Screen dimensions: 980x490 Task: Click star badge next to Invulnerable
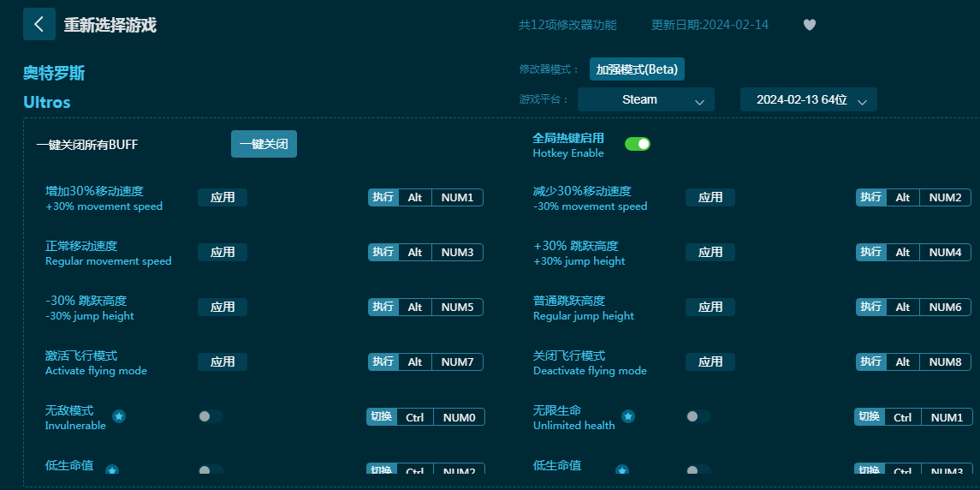tap(119, 416)
